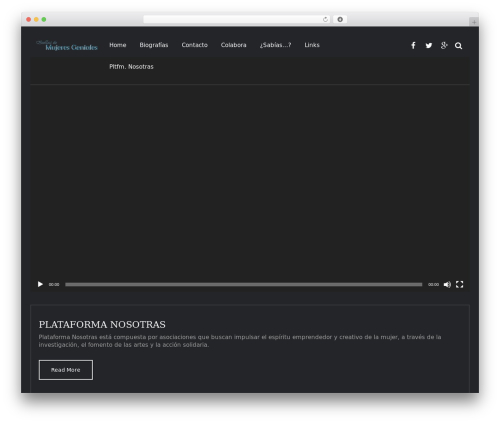The image size is (500, 423).
Task: Click the elapsed time 00:00 label
Action: point(54,284)
